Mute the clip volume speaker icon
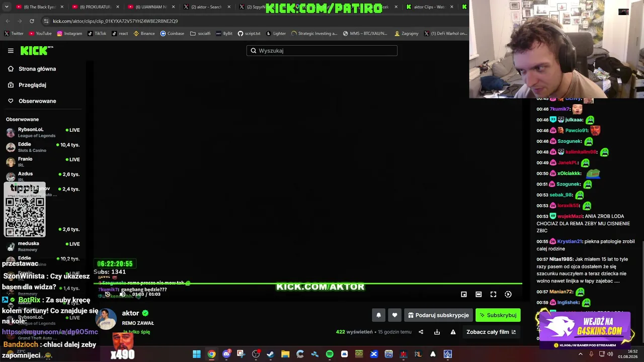The height and width of the screenshot is (362, 644). [x=122, y=294]
